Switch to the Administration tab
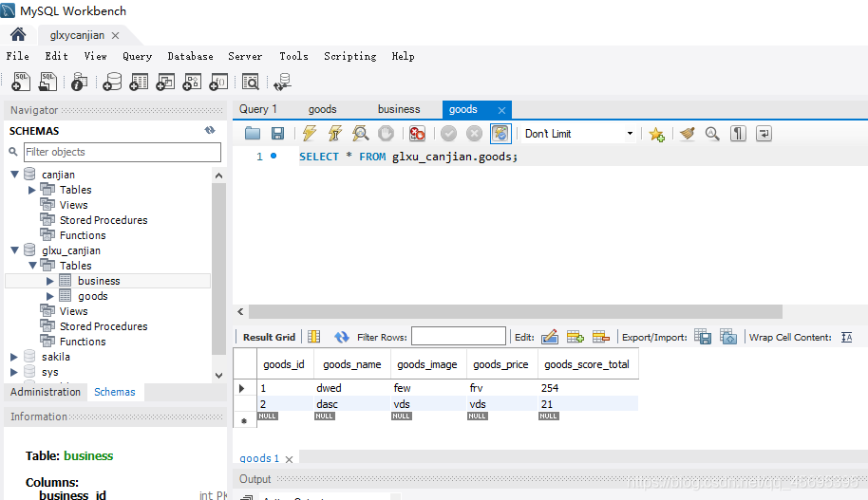Image resolution: width=868 pixels, height=500 pixels. click(46, 392)
